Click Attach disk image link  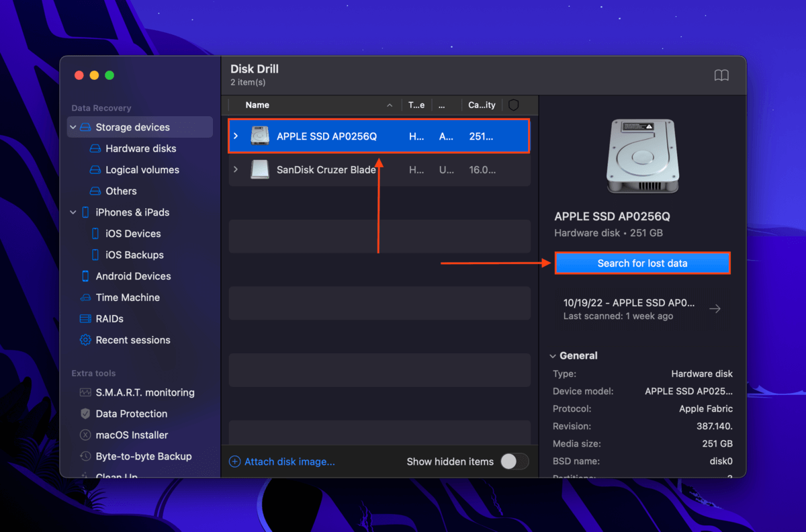click(x=289, y=461)
